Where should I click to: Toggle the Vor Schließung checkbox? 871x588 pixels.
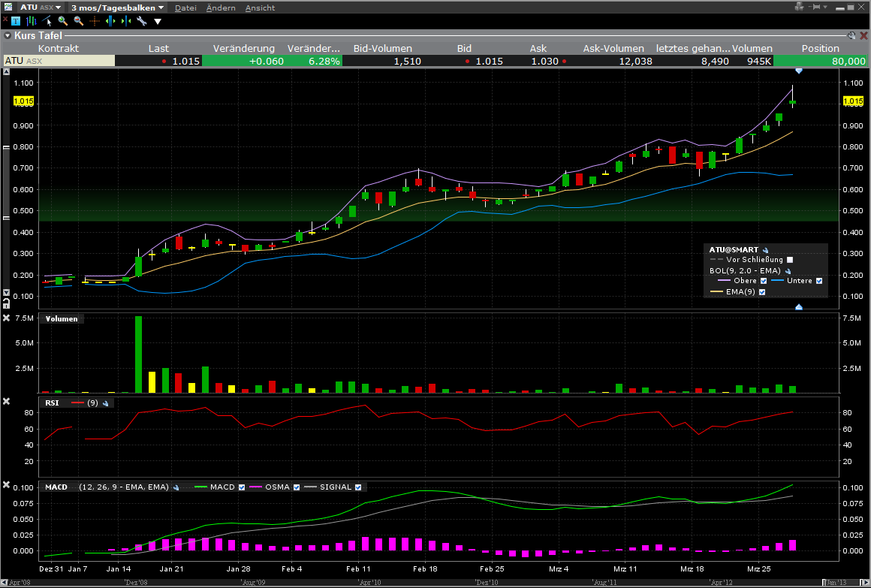click(x=790, y=260)
